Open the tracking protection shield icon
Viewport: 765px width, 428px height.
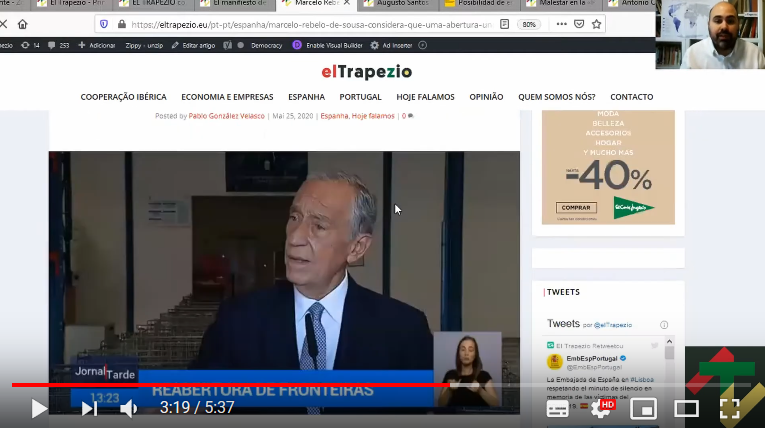pos(104,24)
